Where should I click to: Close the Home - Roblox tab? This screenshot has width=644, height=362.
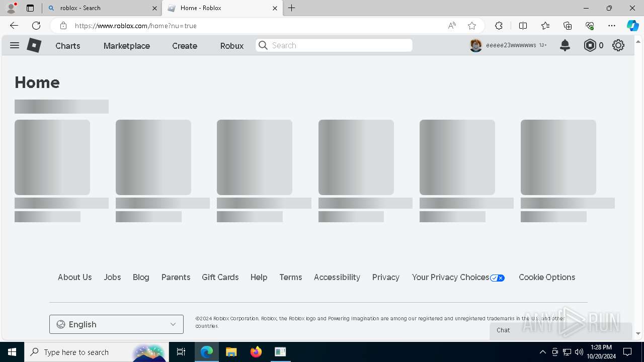275,8
